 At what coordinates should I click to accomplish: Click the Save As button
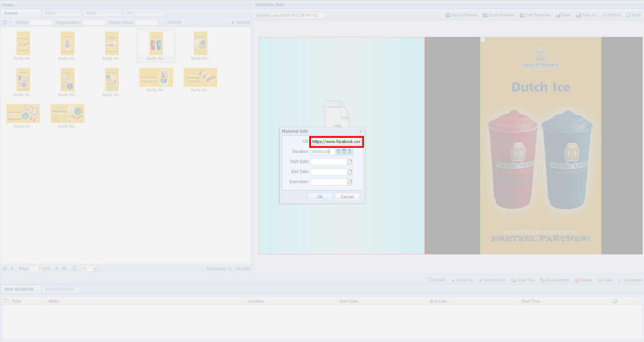pyautogui.click(x=586, y=15)
